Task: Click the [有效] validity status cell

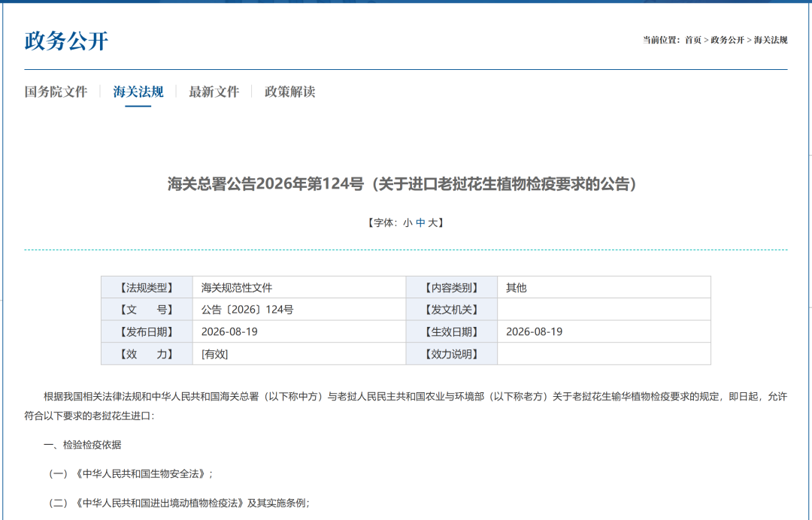Action: click(x=299, y=354)
